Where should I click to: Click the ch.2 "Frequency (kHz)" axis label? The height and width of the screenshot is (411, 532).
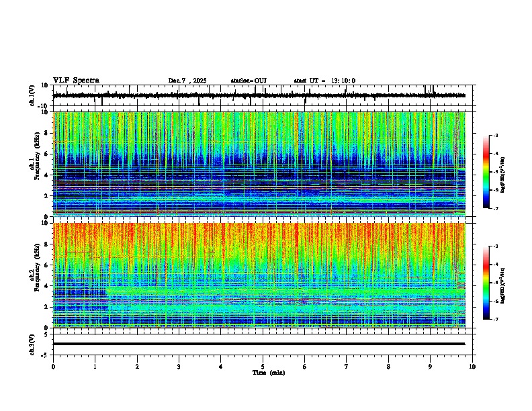click(x=38, y=267)
